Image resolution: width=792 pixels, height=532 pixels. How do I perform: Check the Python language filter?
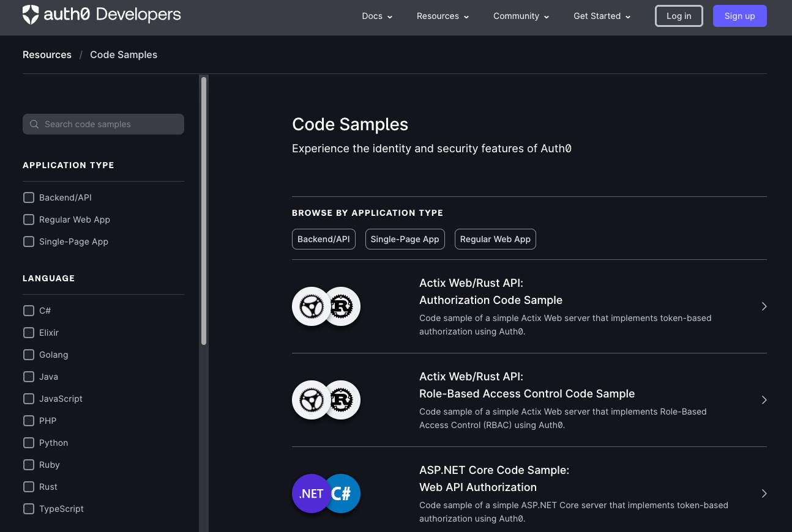29,443
